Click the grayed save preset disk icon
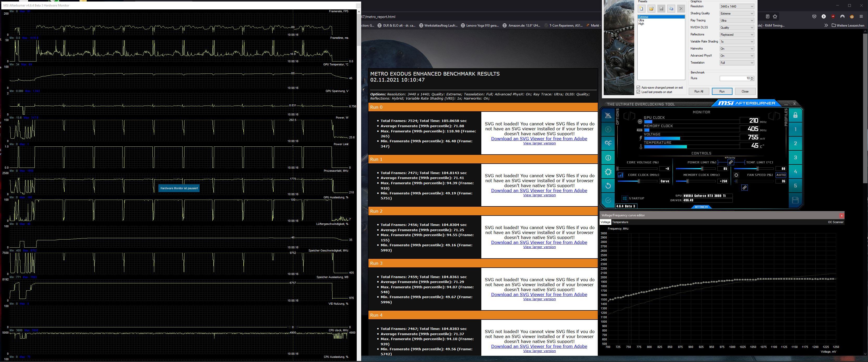 click(661, 9)
